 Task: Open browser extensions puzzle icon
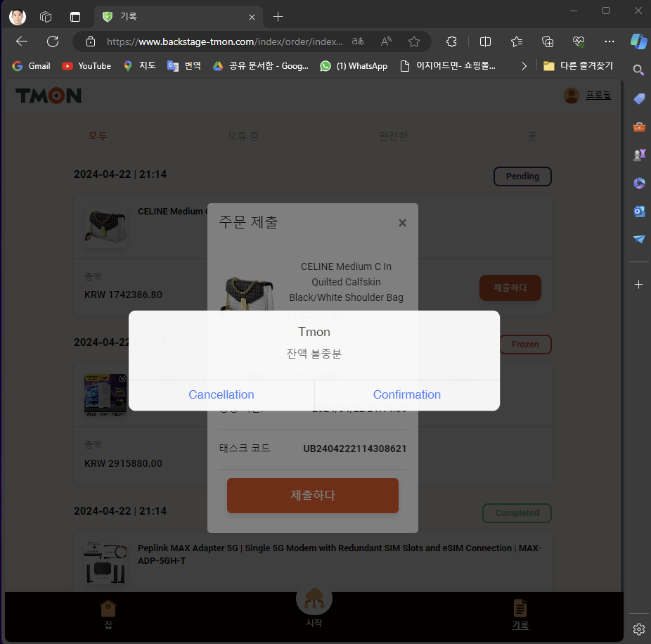point(451,41)
